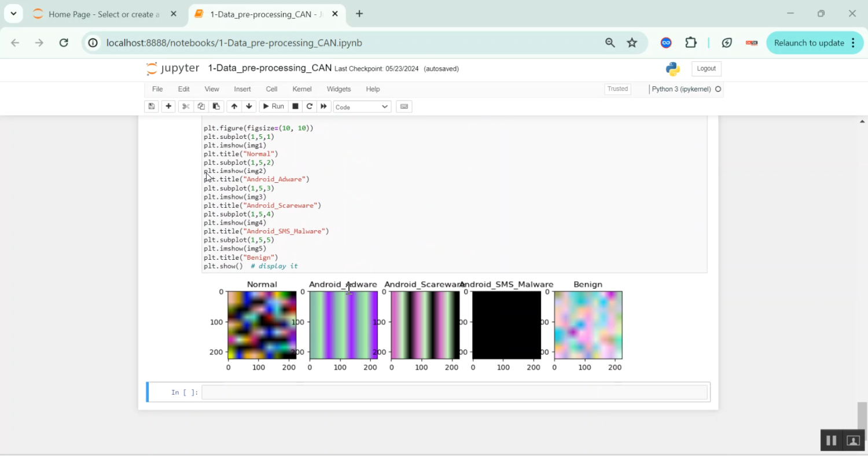Open Chrome browser menu with three dots

[x=853, y=43]
